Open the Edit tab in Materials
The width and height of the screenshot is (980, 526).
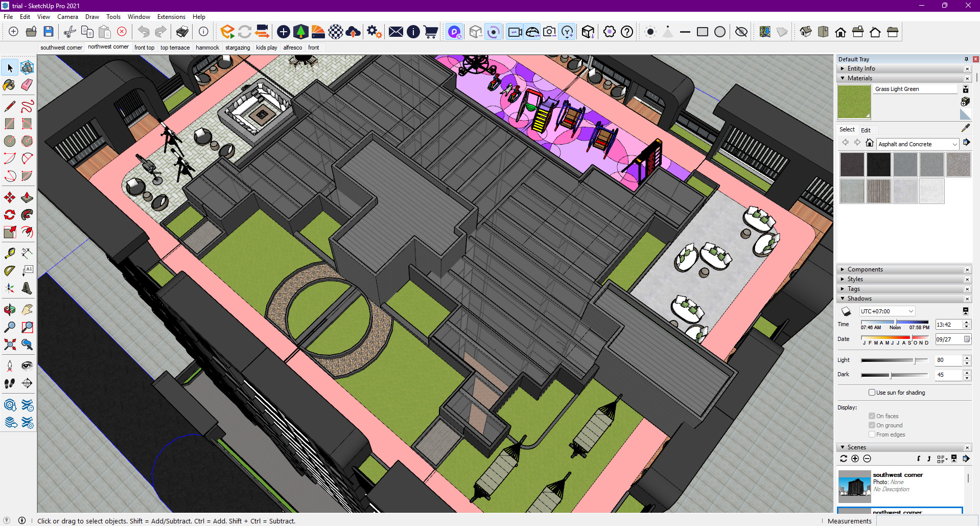click(x=866, y=130)
